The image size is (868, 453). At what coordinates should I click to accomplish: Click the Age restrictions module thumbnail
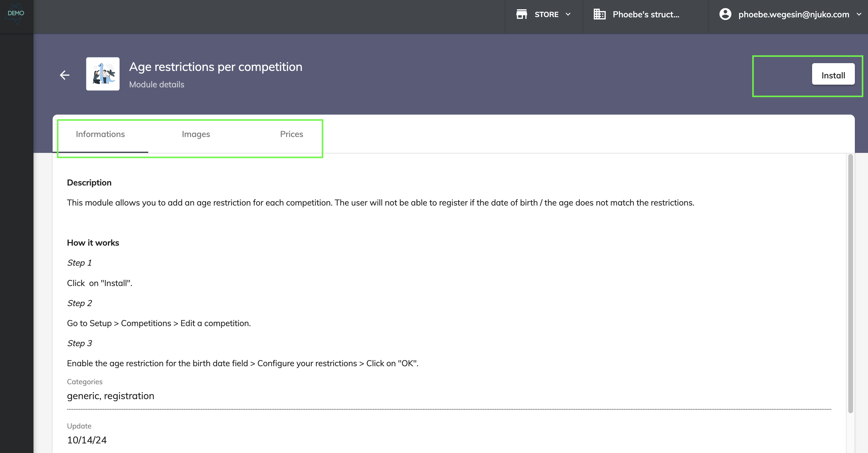coord(103,74)
